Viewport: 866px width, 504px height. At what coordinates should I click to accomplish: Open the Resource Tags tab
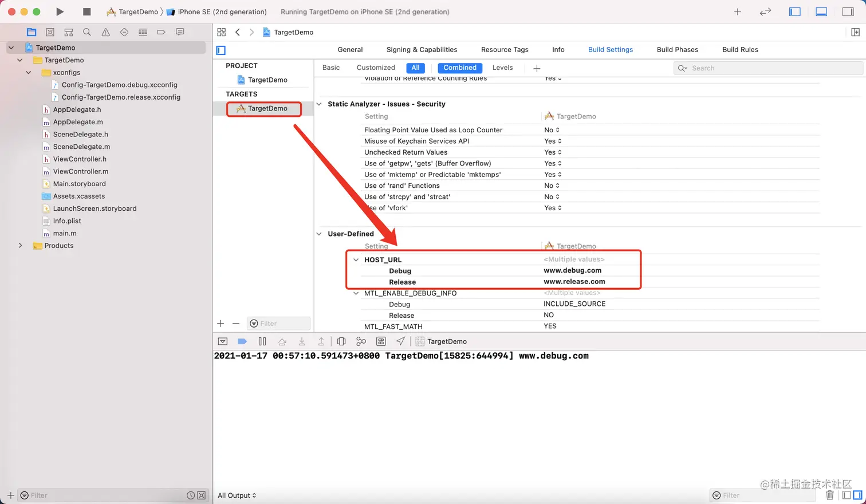tap(505, 50)
